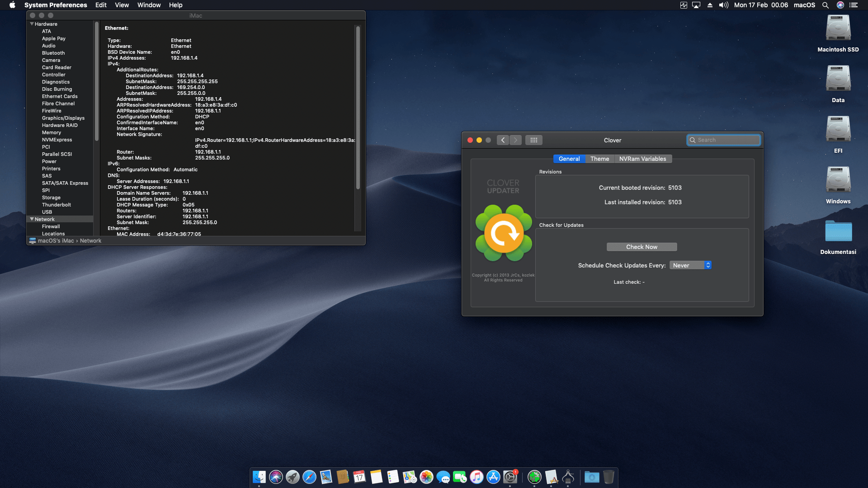Image resolution: width=868 pixels, height=488 pixels.
Task: Go forward in Clover preferences pane
Action: [515, 140]
